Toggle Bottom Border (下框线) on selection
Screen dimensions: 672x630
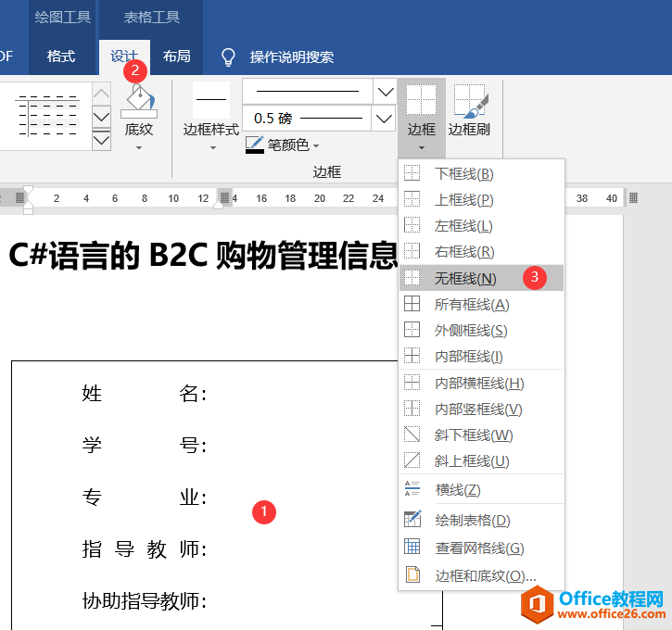tap(463, 174)
